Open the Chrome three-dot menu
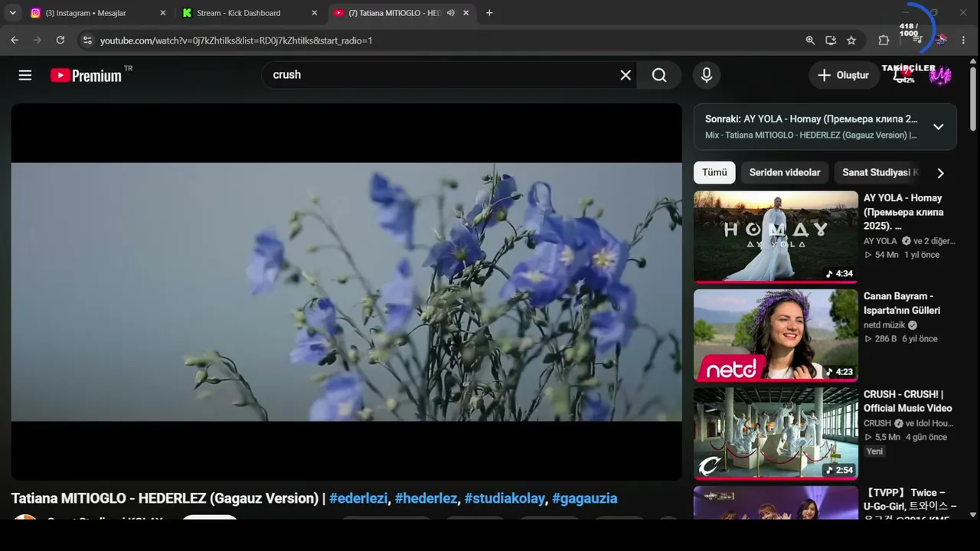The width and height of the screenshot is (980, 551). click(x=963, y=40)
